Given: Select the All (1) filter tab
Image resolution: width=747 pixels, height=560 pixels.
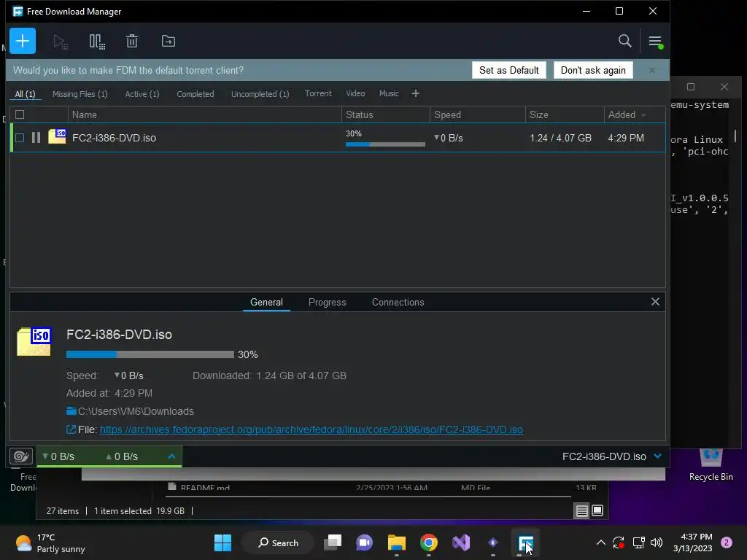Looking at the screenshot, I should point(26,94).
